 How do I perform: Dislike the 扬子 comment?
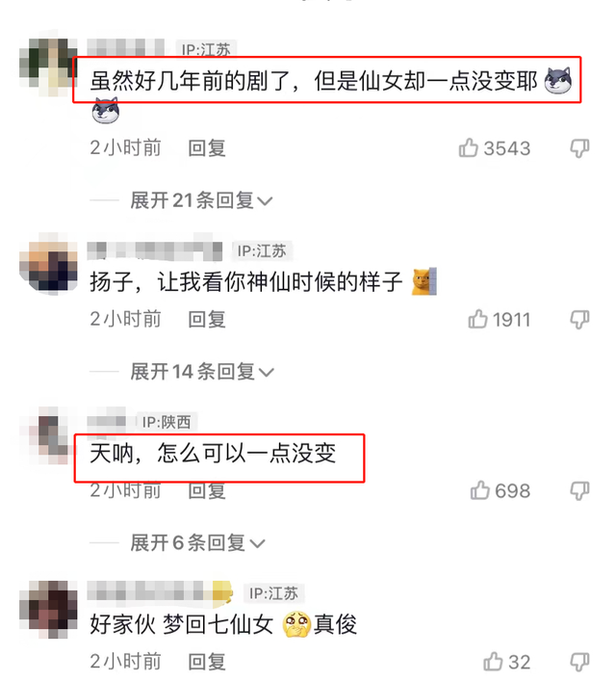[x=579, y=320]
